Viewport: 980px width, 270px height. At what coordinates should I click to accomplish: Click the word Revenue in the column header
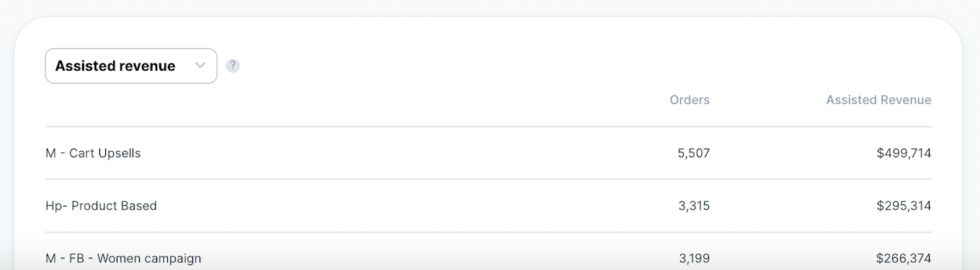click(x=905, y=100)
